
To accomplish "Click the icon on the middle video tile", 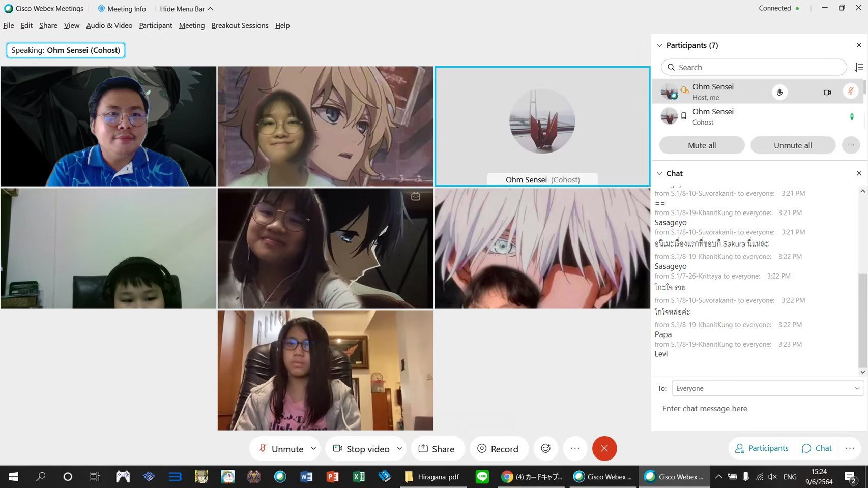I will 416,196.
